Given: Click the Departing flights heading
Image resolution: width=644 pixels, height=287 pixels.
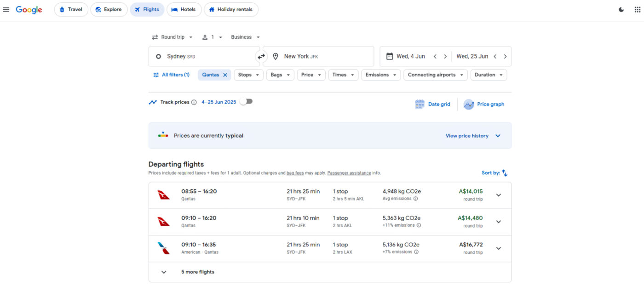Looking at the screenshot, I should [x=176, y=164].
